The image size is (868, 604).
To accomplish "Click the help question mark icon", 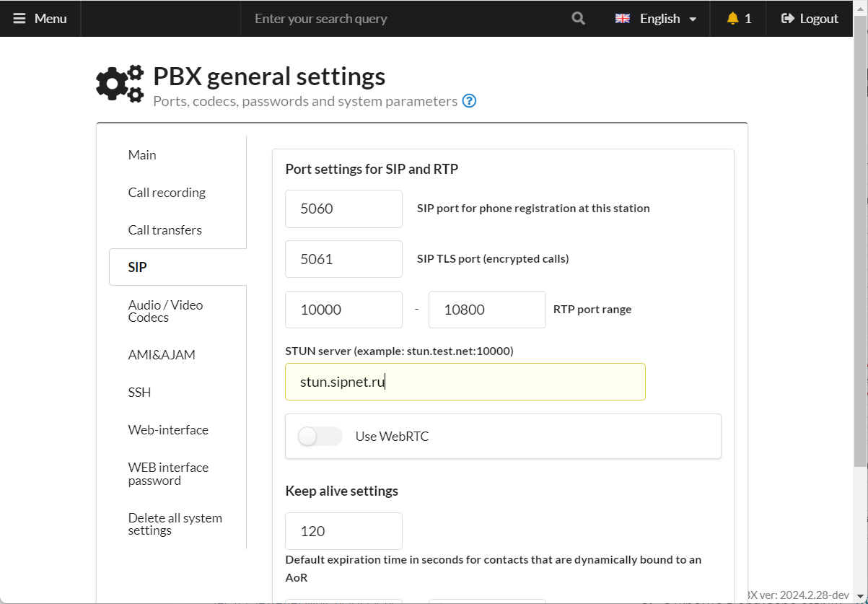I will click(469, 101).
